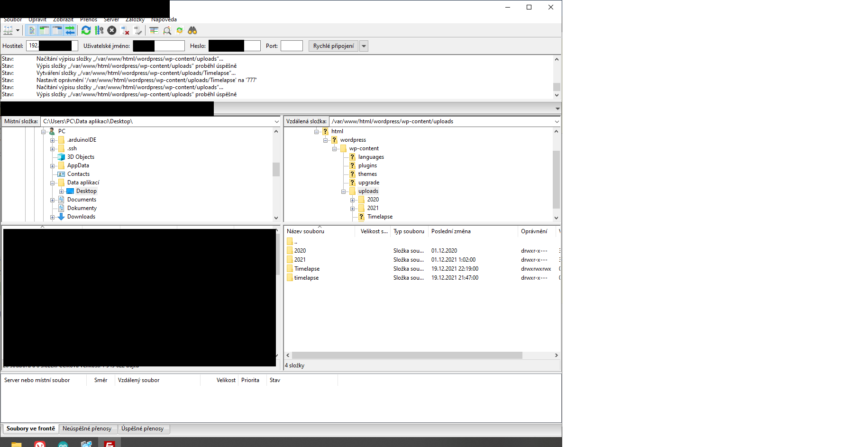Click the plugins folder icon in remote tree
The image size is (868, 447).
pyautogui.click(x=352, y=165)
